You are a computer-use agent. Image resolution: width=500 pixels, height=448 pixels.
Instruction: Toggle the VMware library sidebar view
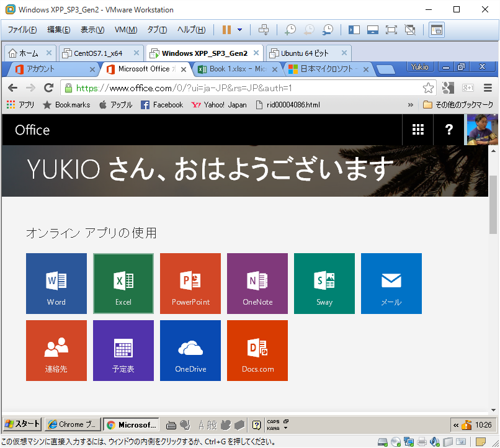click(354, 30)
